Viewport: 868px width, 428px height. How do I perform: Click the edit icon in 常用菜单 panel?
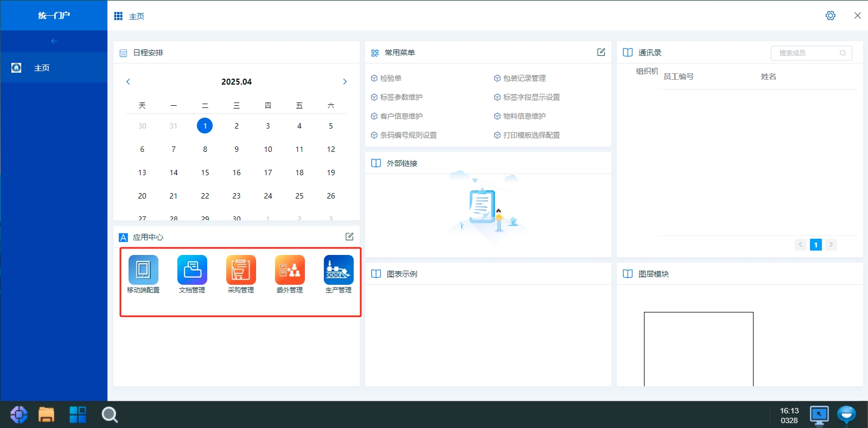click(601, 52)
